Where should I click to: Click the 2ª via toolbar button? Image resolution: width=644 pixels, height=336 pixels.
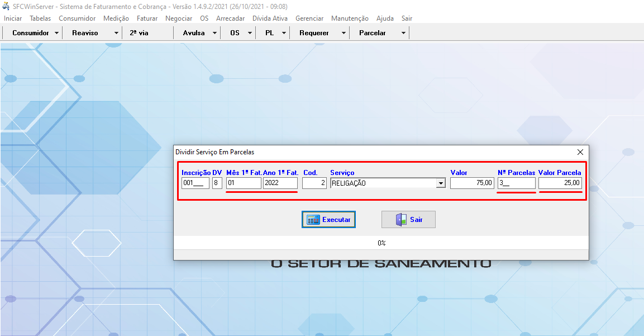coord(139,33)
